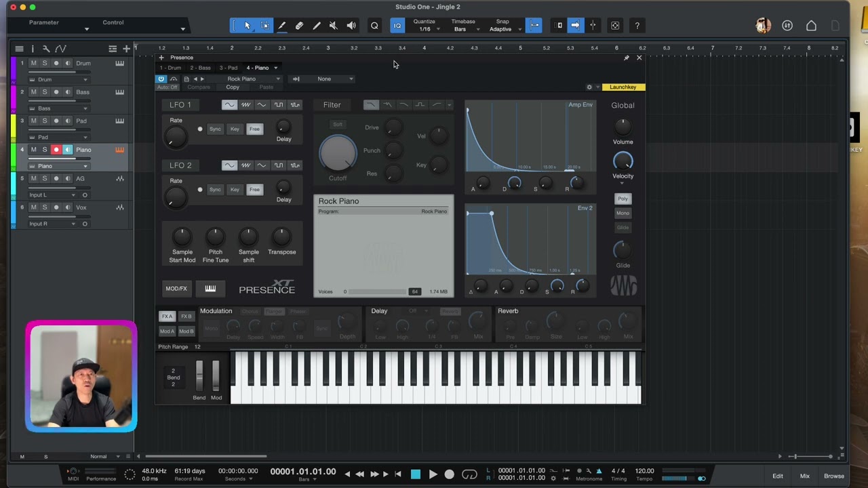Select the Range tool
Image resolution: width=868 pixels, height=488 pixels.
point(264,26)
